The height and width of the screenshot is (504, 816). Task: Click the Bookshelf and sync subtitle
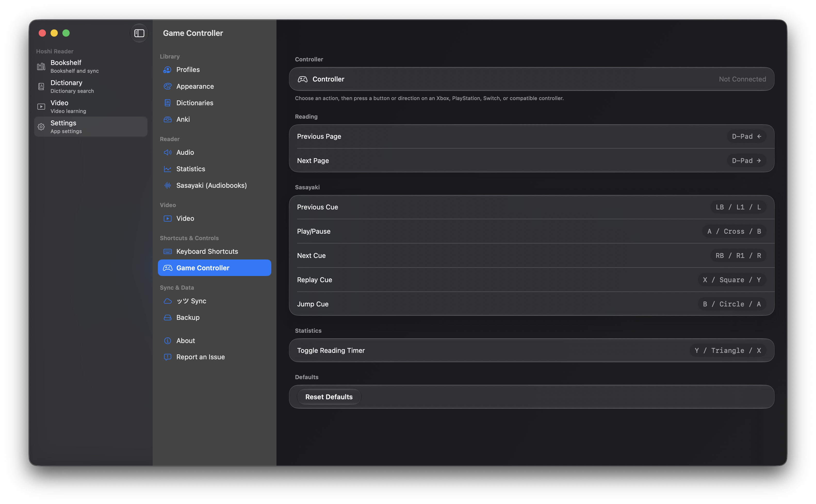75,71
